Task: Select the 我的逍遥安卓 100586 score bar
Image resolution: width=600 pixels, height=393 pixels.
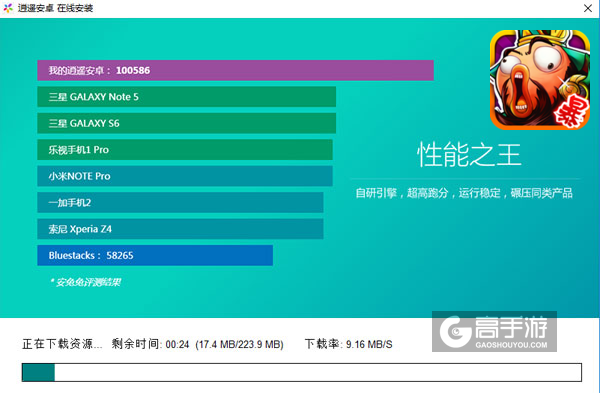Action: click(x=235, y=70)
